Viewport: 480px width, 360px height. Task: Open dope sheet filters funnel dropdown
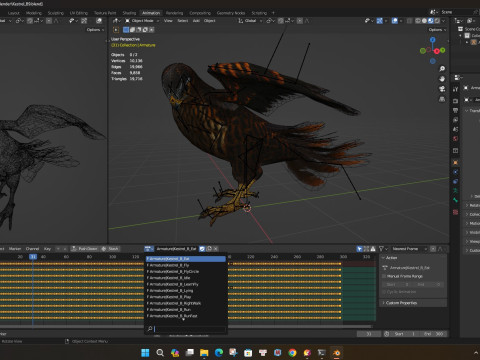tap(383, 249)
